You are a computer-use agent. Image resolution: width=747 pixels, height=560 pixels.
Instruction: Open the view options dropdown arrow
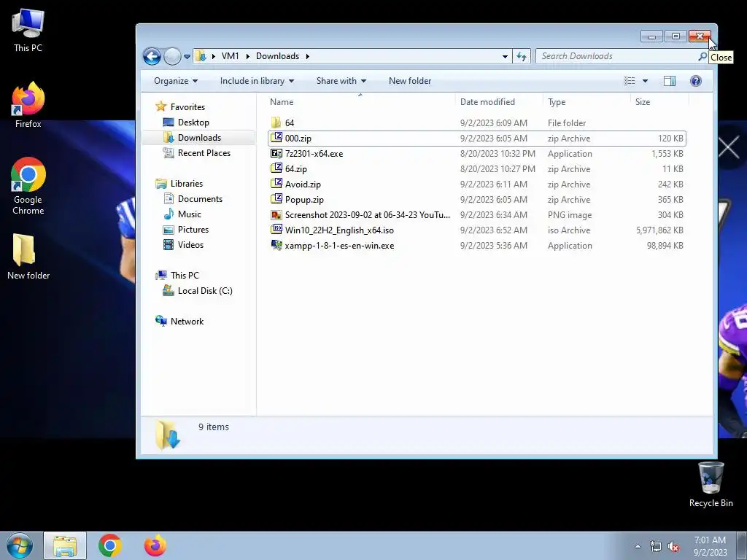(x=645, y=81)
